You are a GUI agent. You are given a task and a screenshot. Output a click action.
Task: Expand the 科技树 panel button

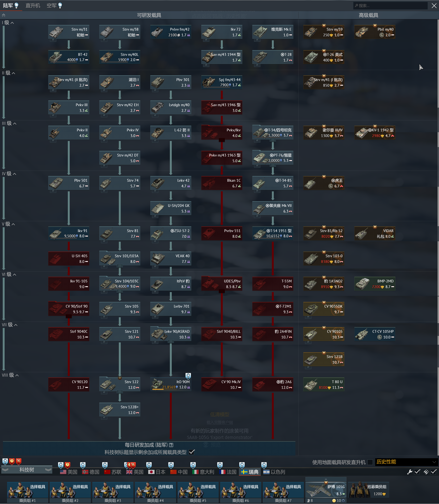click(27, 470)
